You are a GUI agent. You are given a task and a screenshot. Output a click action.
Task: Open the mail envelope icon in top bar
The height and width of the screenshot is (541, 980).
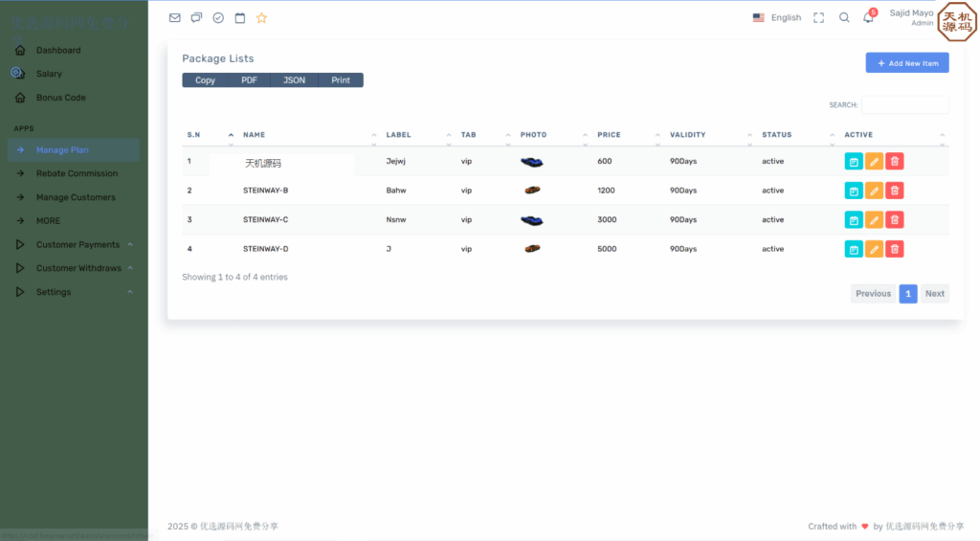click(x=174, y=17)
